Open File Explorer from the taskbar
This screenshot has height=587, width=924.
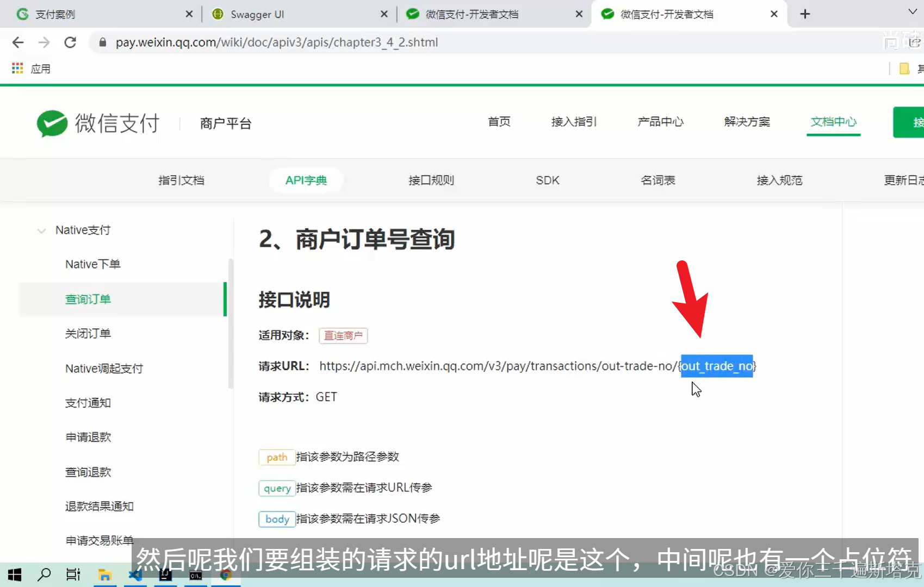coord(104,574)
